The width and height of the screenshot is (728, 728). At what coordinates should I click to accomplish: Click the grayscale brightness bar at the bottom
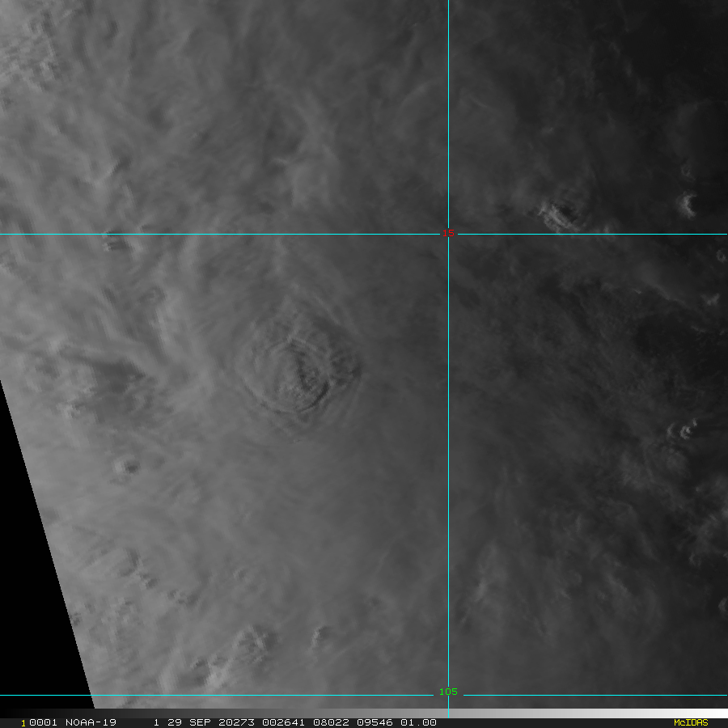click(364, 713)
